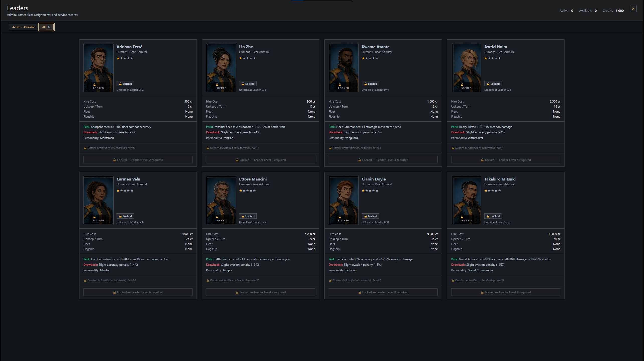Image resolution: width=644 pixels, height=361 pixels.
Task: Click 'Dossier declassified at Leadership Level 2' note
Action: tap(110, 148)
